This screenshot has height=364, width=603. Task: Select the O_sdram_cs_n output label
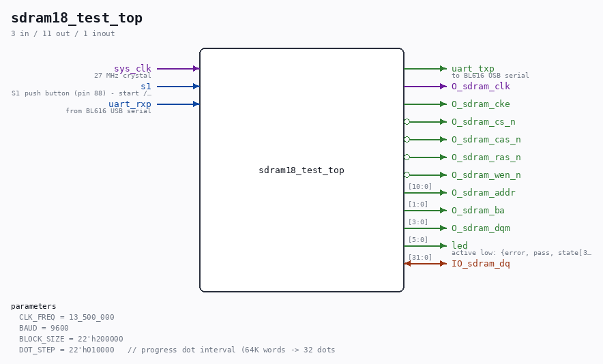click(x=484, y=121)
